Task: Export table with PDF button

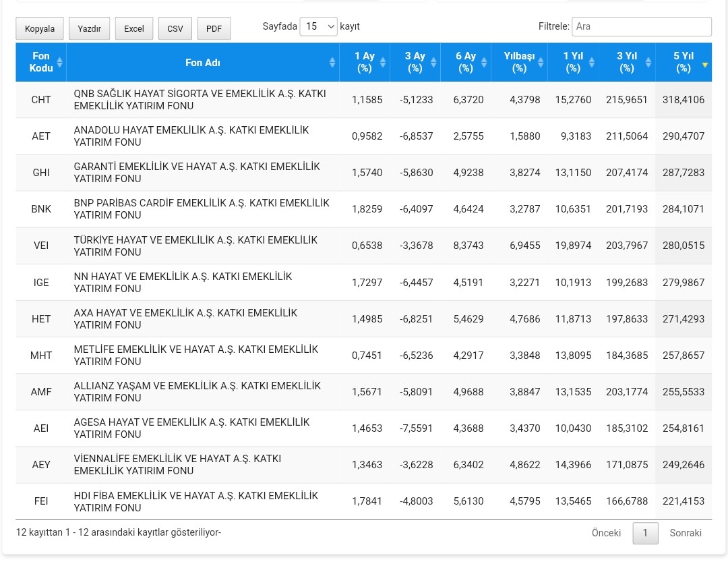Action: click(214, 28)
